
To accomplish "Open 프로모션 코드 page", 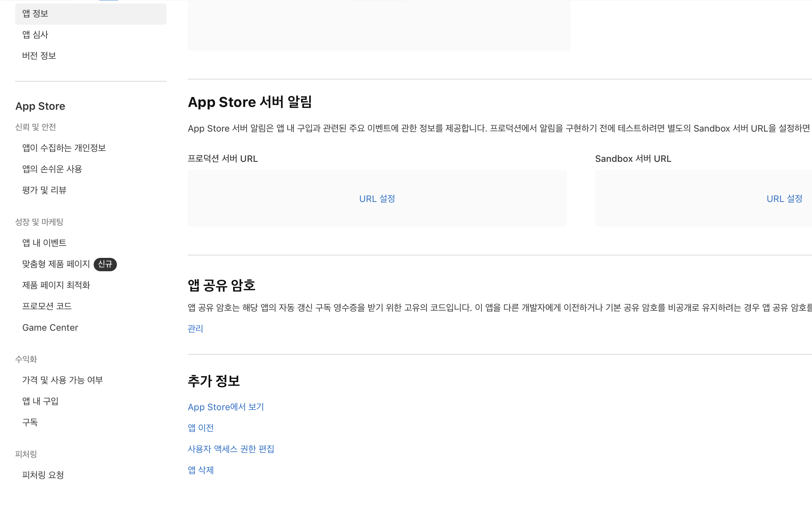I will point(47,306).
